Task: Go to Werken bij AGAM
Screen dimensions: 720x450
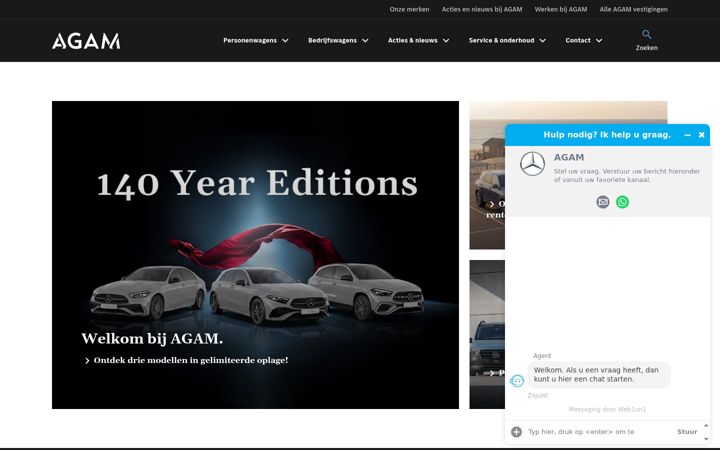Action: point(561,9)
